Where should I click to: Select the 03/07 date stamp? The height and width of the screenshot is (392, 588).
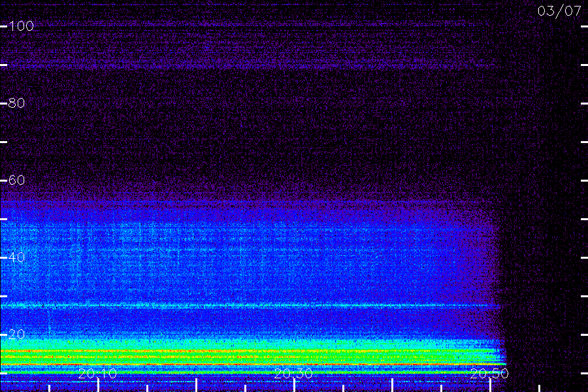coord(559,11)
